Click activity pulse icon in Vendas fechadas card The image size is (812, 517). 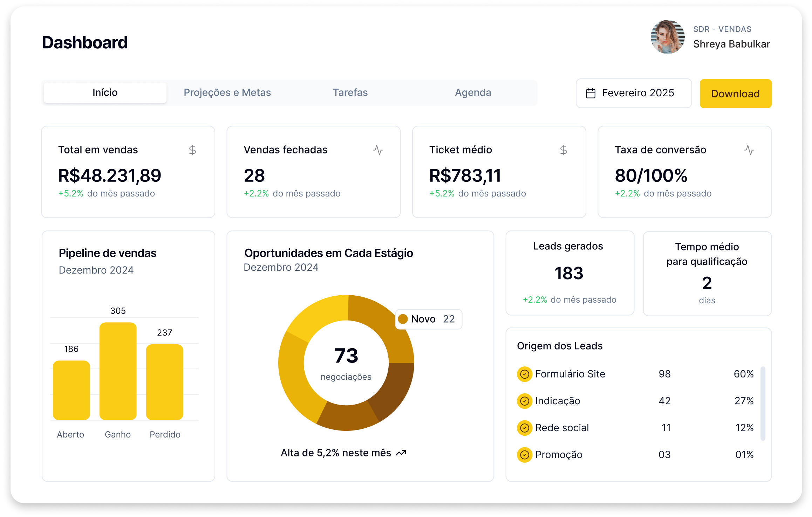click(378, 150)
